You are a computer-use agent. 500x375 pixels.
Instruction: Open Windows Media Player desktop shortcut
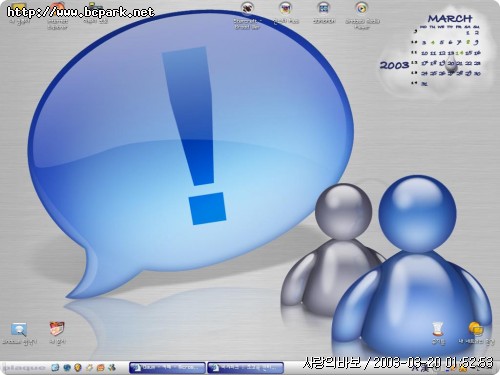362,15
